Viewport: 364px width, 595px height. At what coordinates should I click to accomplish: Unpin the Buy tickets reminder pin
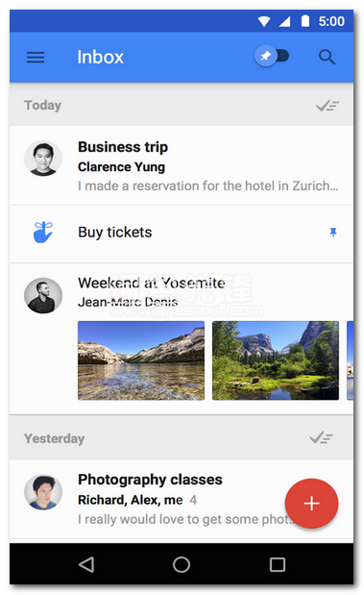click(333, 232)
